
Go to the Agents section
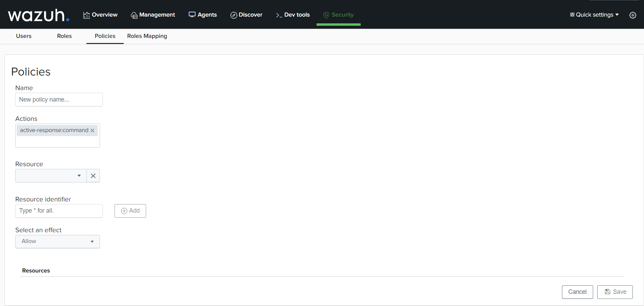coord(203,15)
